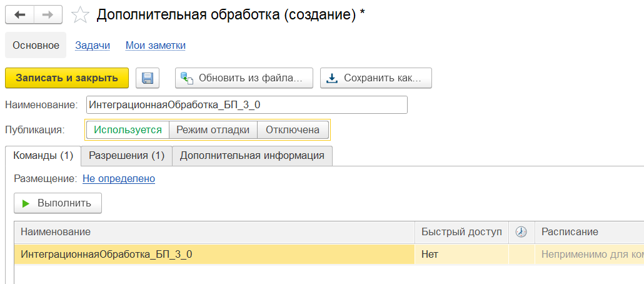Set publication to Используется
This screenshot has height=284, width=644.
(128, 130)
